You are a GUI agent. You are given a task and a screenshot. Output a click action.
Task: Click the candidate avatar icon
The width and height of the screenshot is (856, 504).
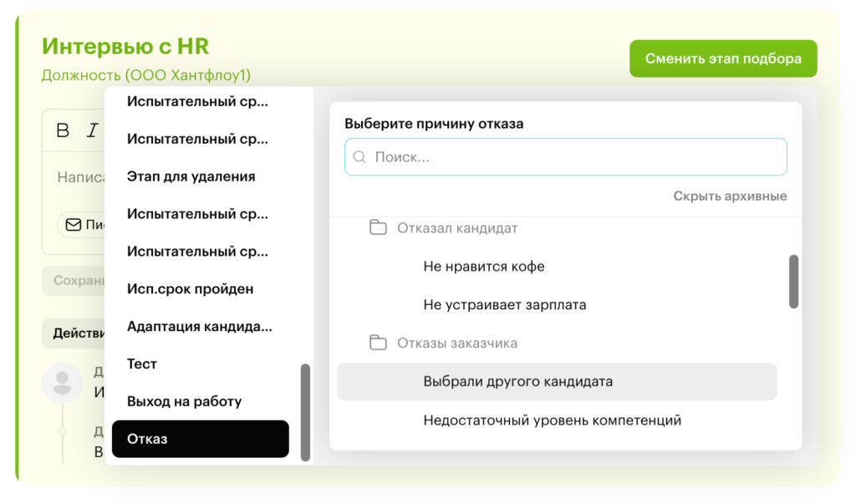(x=62, y=383)
